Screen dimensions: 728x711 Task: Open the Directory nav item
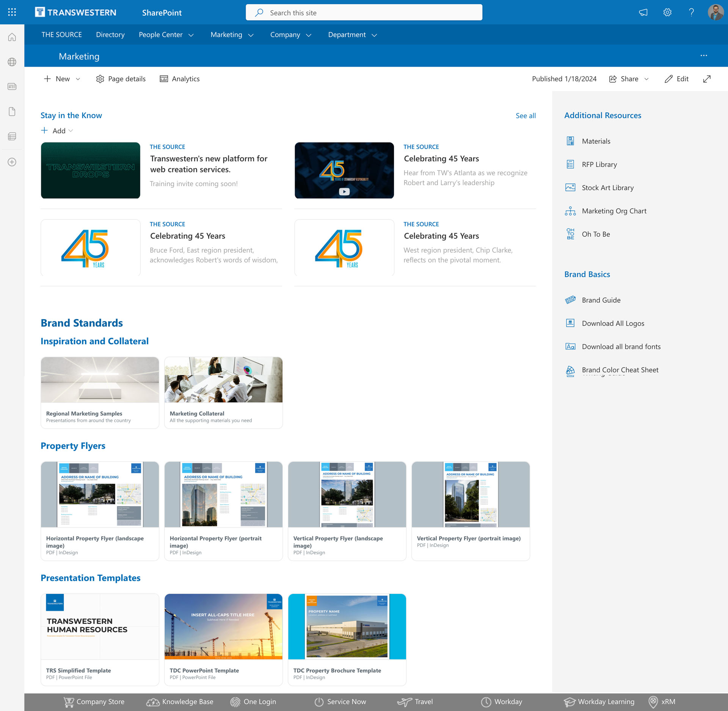click(110, 35)
